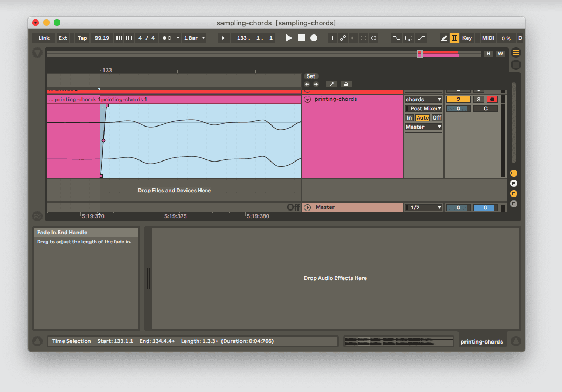Open the chords input routing dropdown
Viewport: 562px width, 392px height.
(x=423, y=99)
